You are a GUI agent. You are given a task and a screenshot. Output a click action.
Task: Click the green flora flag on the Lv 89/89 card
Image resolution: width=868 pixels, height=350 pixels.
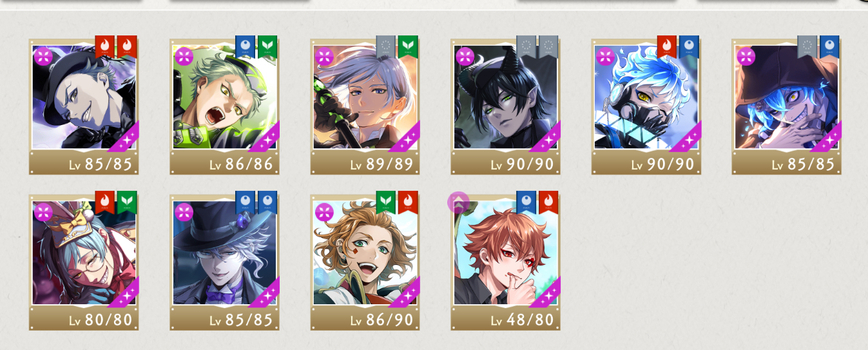408,46
